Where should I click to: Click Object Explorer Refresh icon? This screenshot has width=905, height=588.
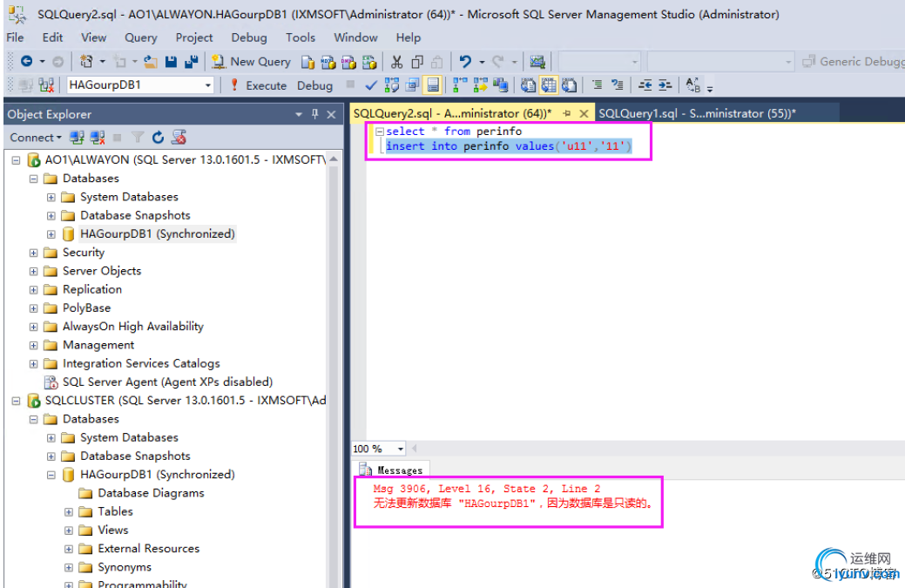click(158, 138)
